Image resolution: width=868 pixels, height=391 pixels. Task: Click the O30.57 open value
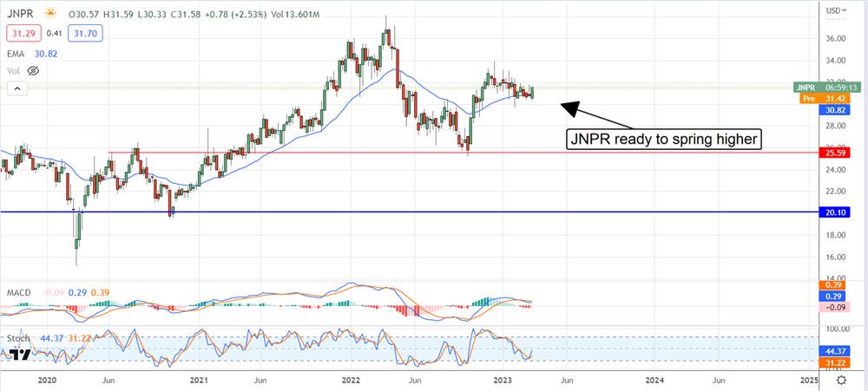[x=84, y=13]
